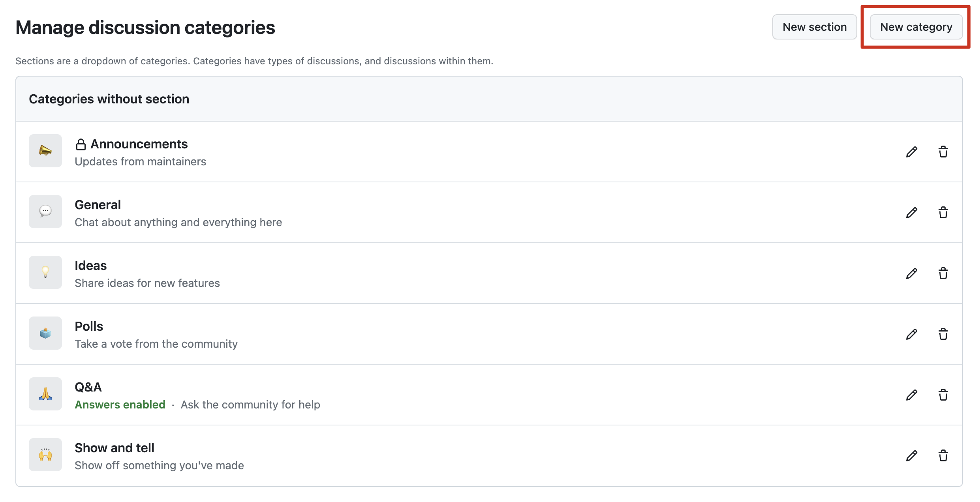Edit the Polls category
The image size is (980, 502).
911,334
